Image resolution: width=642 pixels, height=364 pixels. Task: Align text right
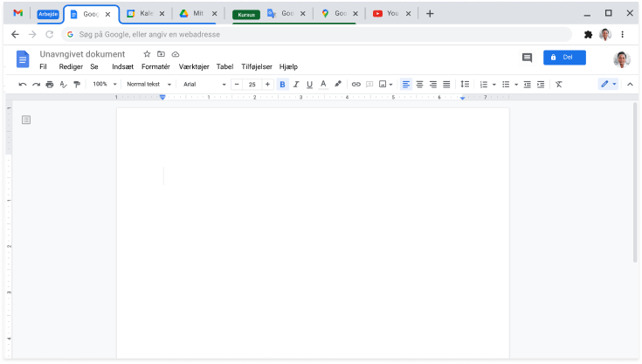[x=433, y=85]
